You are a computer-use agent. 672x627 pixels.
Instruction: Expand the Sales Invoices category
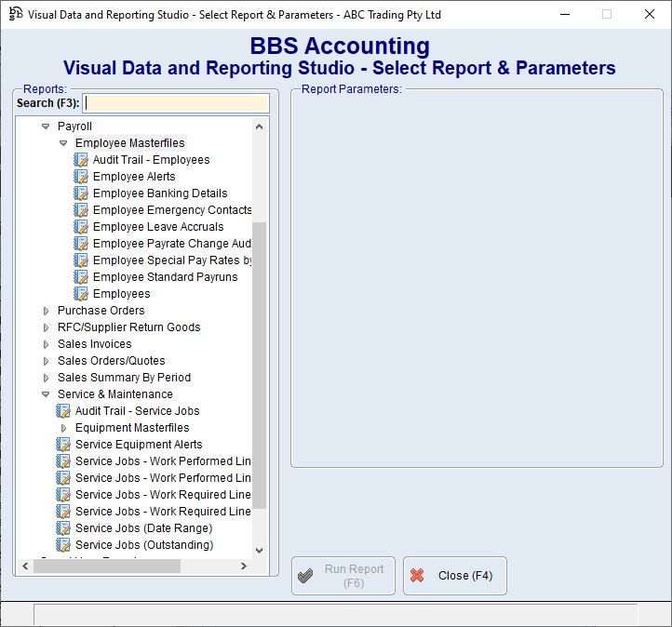(x=46, y=344)
